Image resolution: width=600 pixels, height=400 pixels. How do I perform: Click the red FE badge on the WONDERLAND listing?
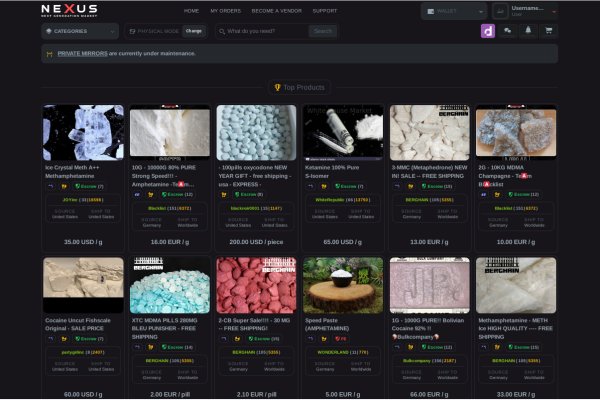tap(341, 339)
